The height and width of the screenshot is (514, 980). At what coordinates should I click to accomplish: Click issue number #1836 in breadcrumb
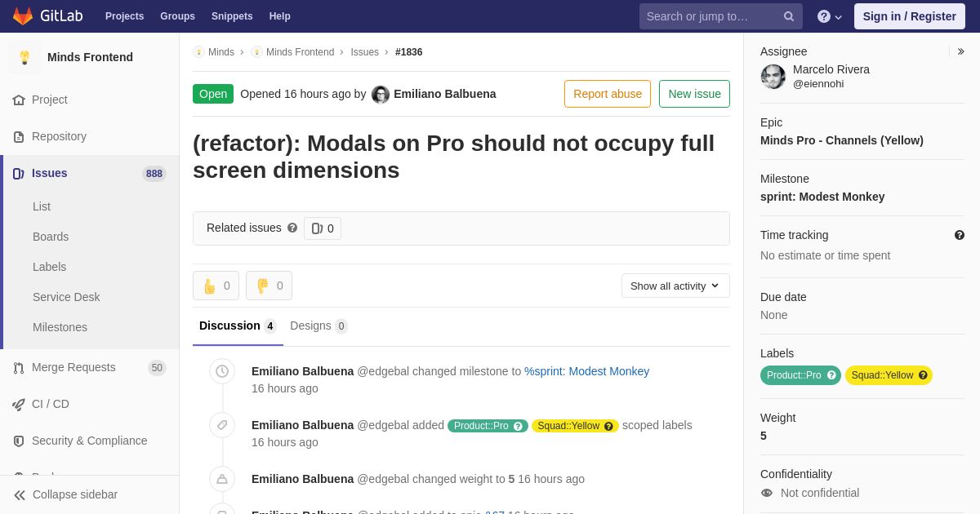[x=409, y=52]
